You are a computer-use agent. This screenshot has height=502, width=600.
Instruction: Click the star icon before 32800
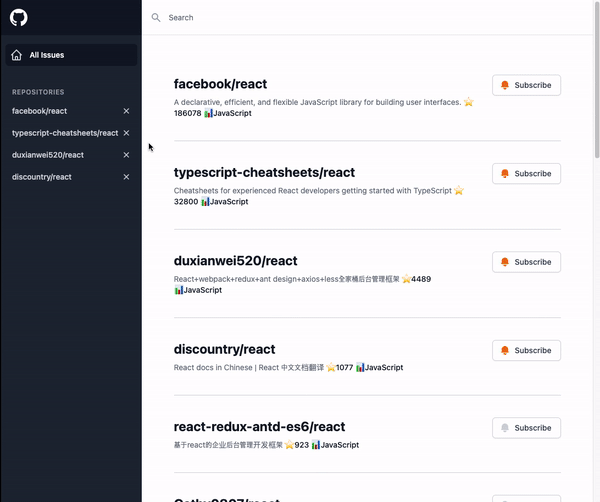(x=459, y=191)
